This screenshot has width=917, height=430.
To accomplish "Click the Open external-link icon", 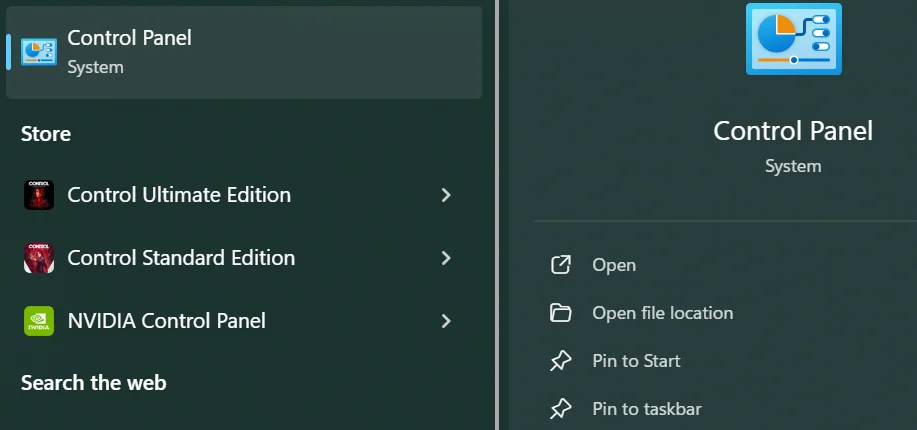I will coord(561,265).
